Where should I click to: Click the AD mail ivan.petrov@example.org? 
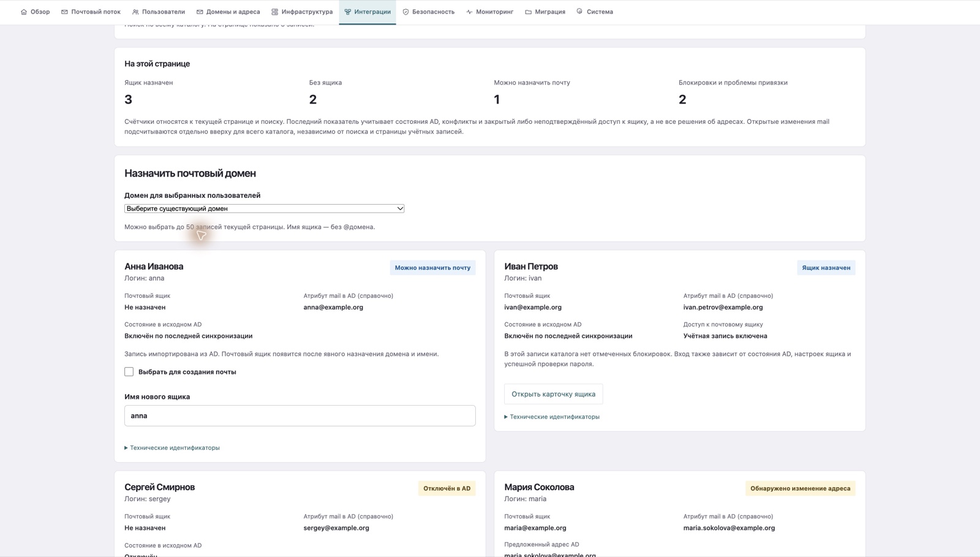[x=723, y=307]
